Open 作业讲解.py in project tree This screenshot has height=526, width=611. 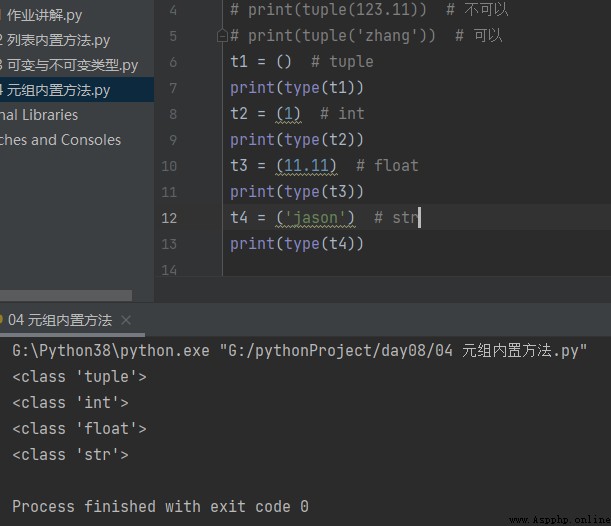pyautogui.click(x=43, y=15)
